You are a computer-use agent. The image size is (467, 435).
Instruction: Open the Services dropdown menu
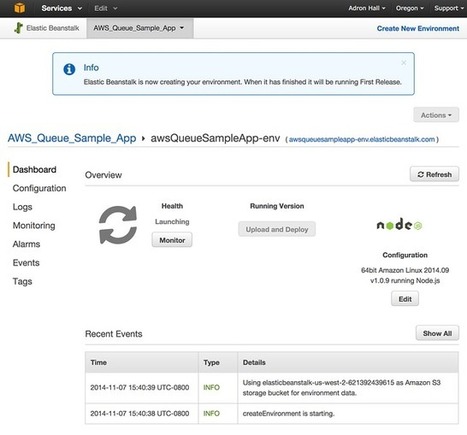pyautogui.click(x=61, y=8)
